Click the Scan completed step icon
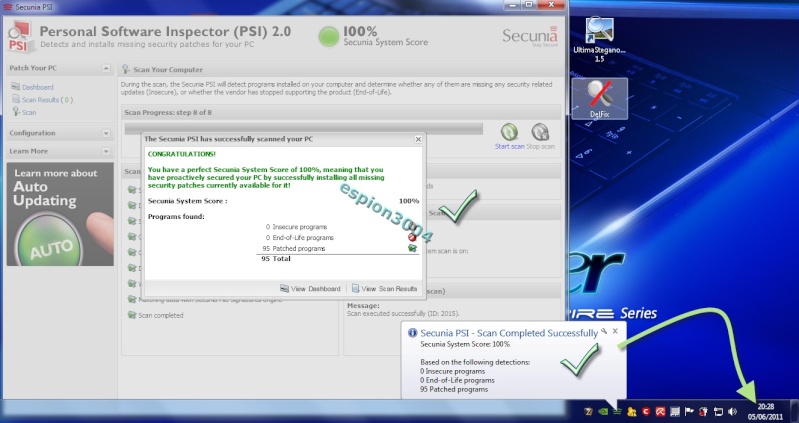Viewport: 799px width, 423px height. (x=132, y=315)
